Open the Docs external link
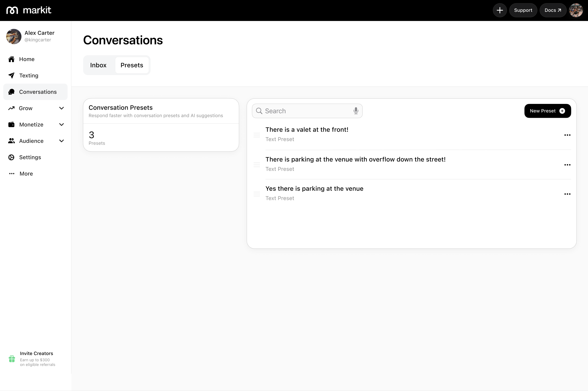The image size is (588, 391). point(552,10)
